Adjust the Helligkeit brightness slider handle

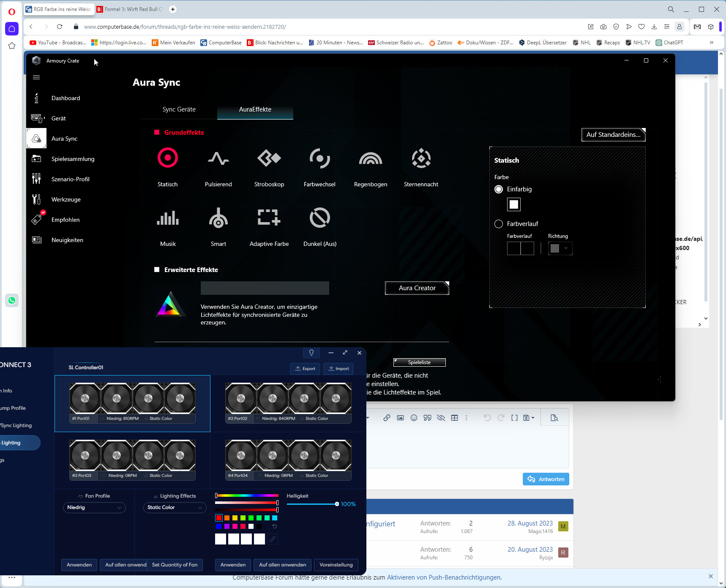click(x=337, y=504)
